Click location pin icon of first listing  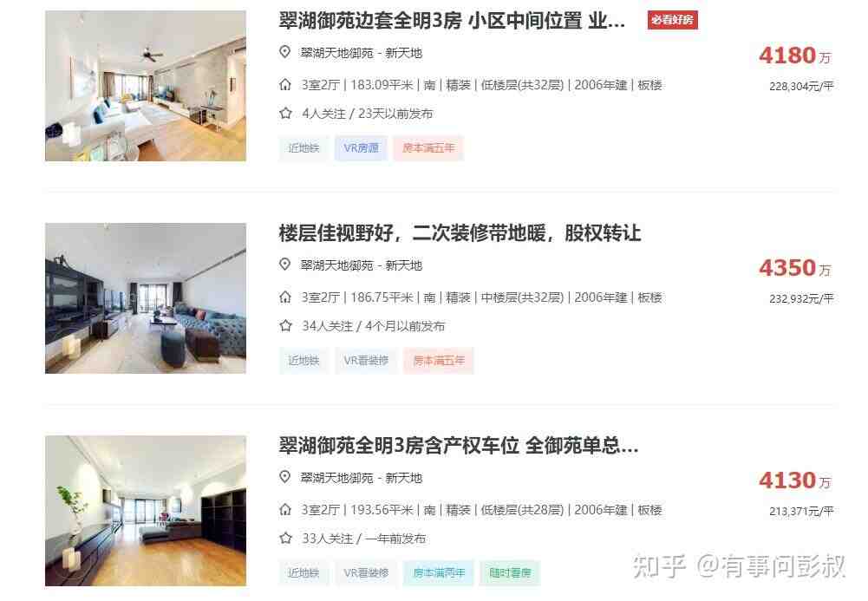284,52
